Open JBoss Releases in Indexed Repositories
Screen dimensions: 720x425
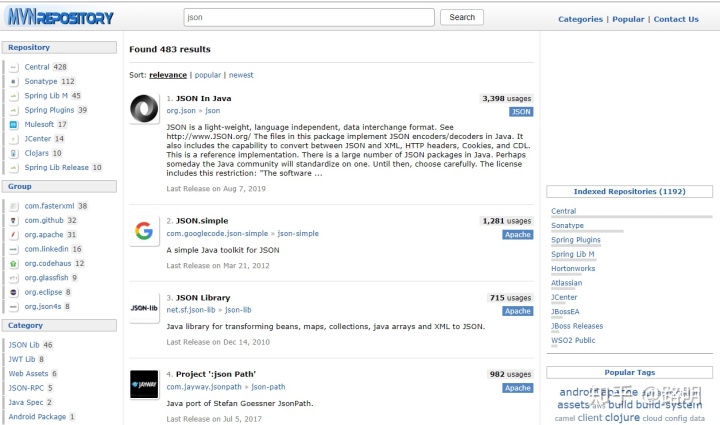pos(577,326)
